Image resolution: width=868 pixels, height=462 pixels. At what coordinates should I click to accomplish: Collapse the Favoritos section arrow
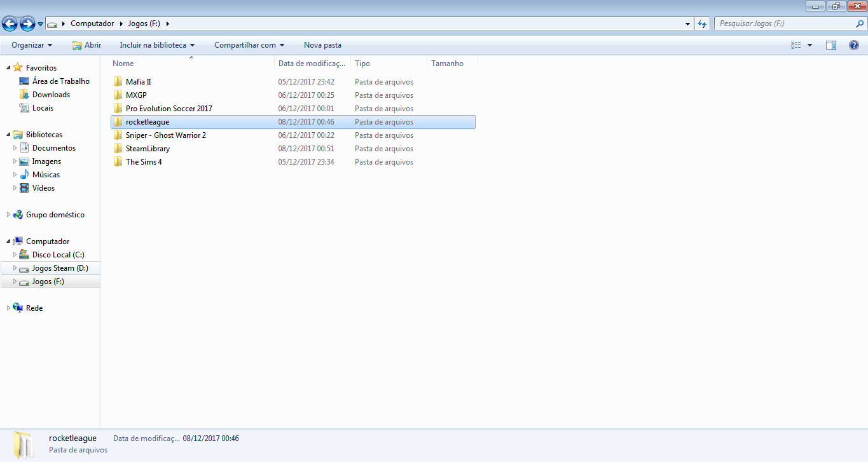[8, 67]
